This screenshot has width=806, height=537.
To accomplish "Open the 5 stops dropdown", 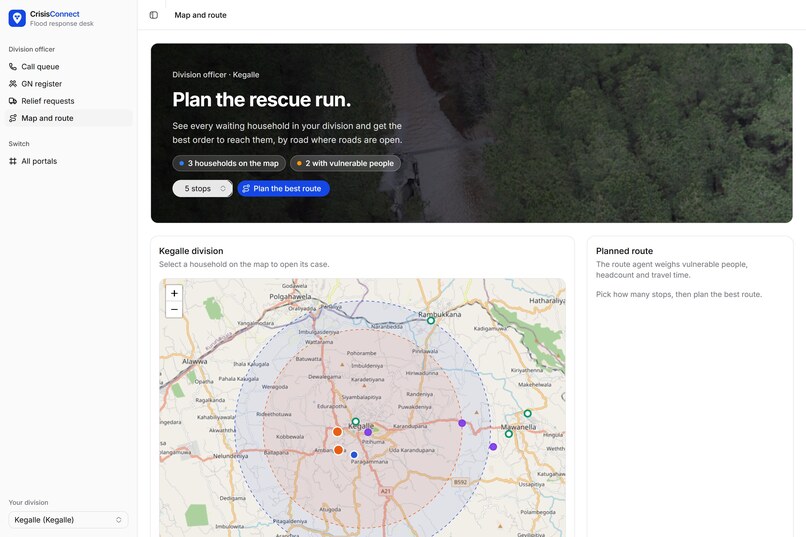I will [203, 189].
